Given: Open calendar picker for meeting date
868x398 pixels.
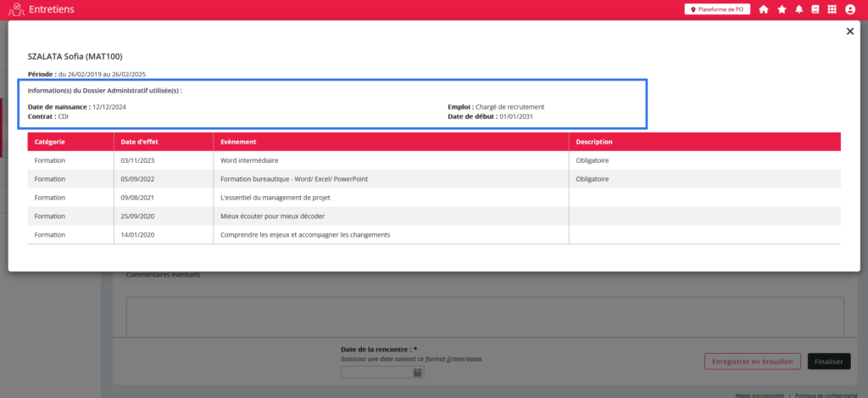Looking at the screenshot, I should coord(418,372).
